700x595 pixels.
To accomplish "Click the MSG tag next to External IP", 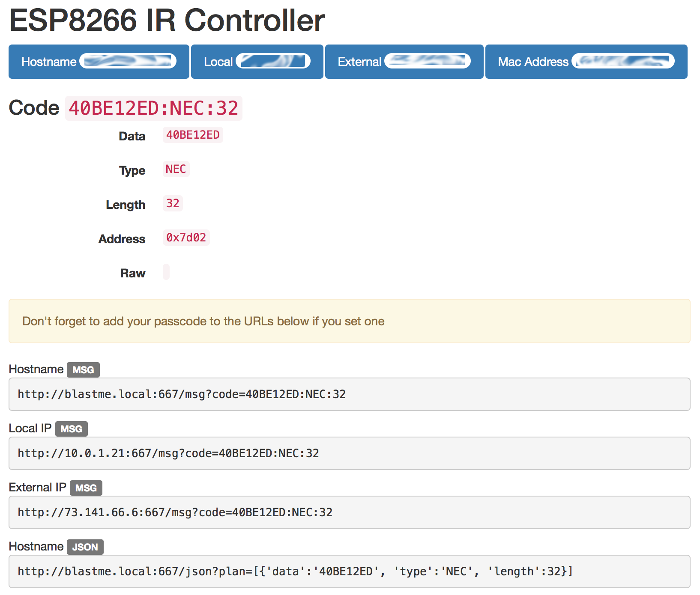I will click(x=86, y=488).
